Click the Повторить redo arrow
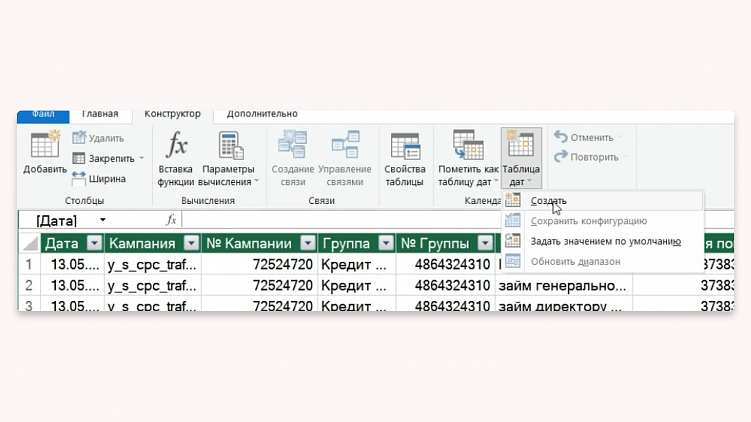Screen dimensions: 751x422 click(561, 157)
